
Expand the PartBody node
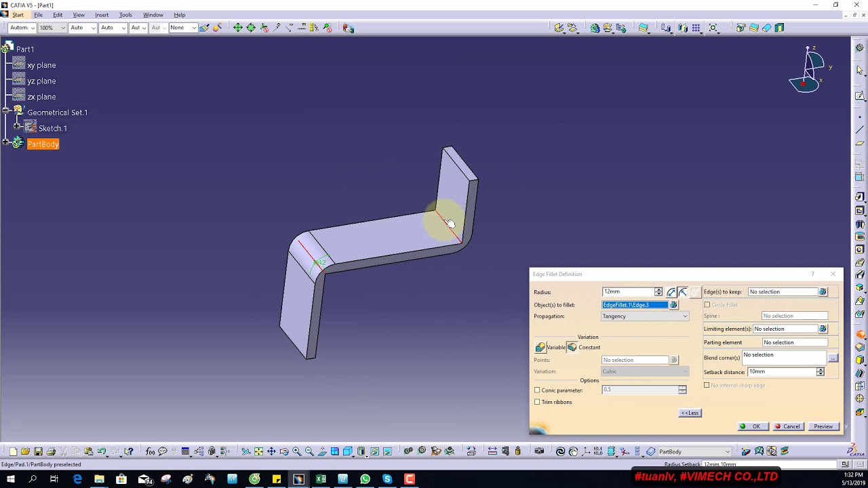[x=5, y=142]
